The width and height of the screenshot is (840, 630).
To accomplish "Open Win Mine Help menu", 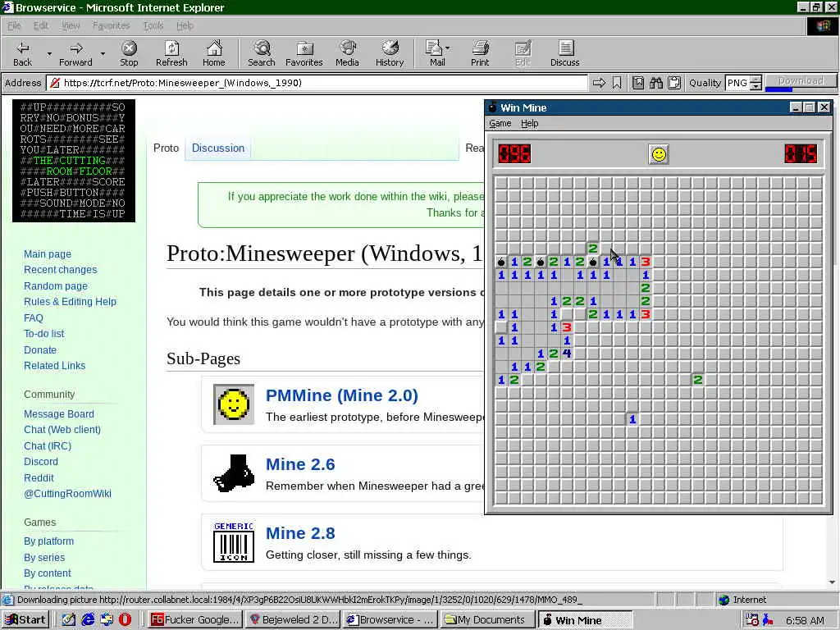I will (x=529, y=123).
